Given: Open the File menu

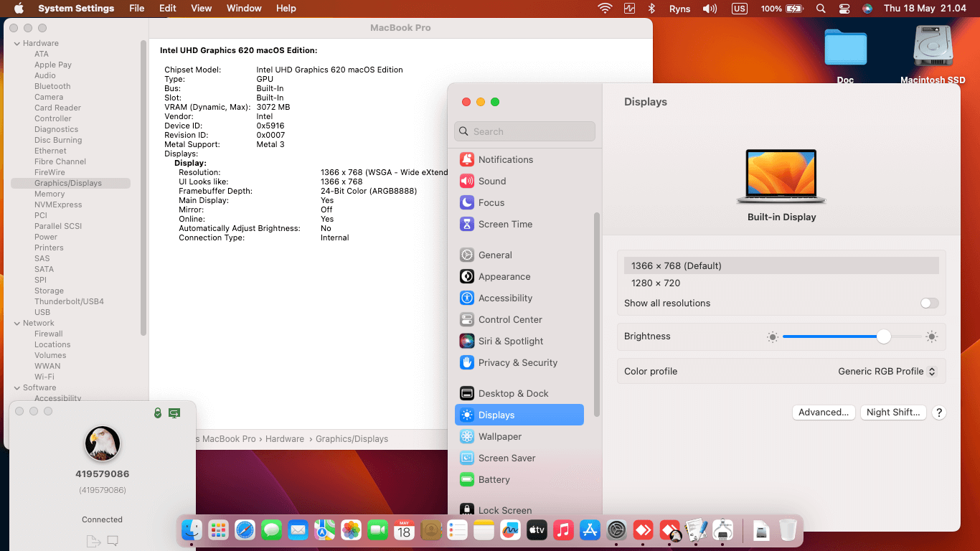Looking at the screenshot, I should click(x=136, y=9).
